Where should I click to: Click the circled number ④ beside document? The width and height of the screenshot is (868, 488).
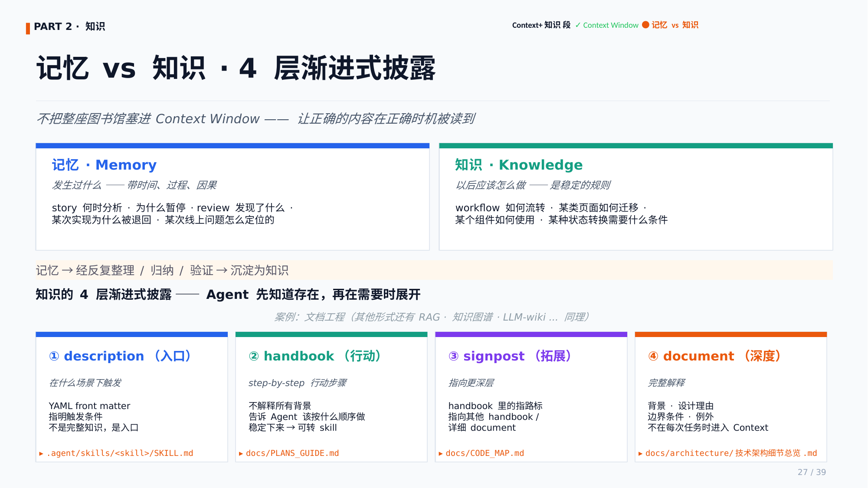pyautogui.click(x=653, y=356)
